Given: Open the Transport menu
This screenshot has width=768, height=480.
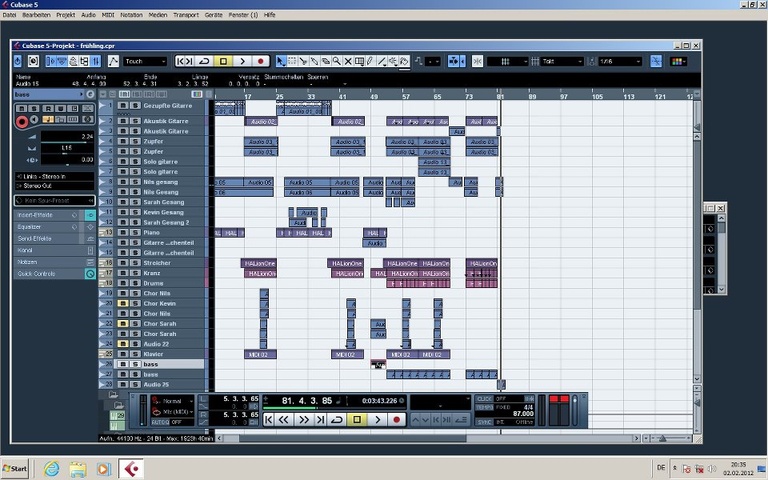Looking at the screenshot, I should click(x=186, y=16).
